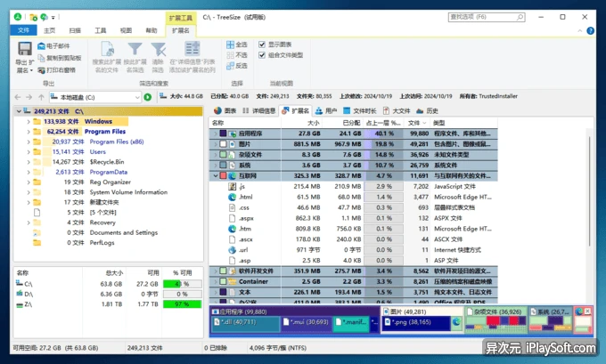Toggle the 显示图表 checkbox
The image size is (606, 364).
pos(262,44)
